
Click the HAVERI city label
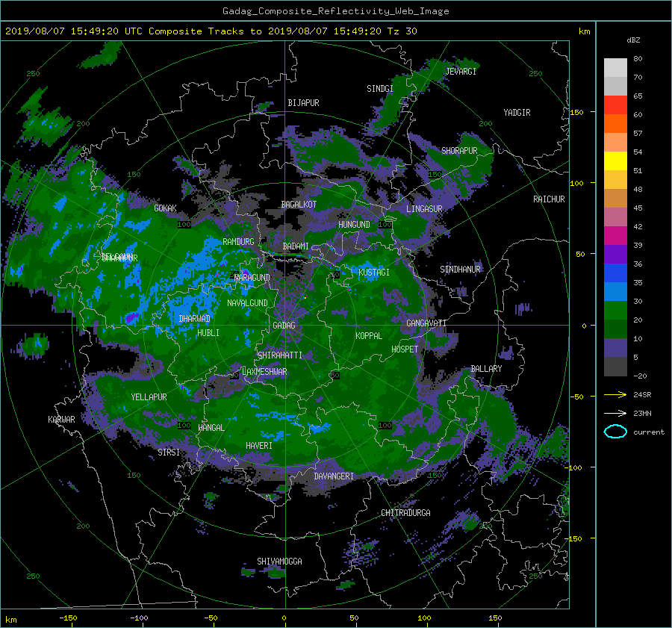click(259, 446)
